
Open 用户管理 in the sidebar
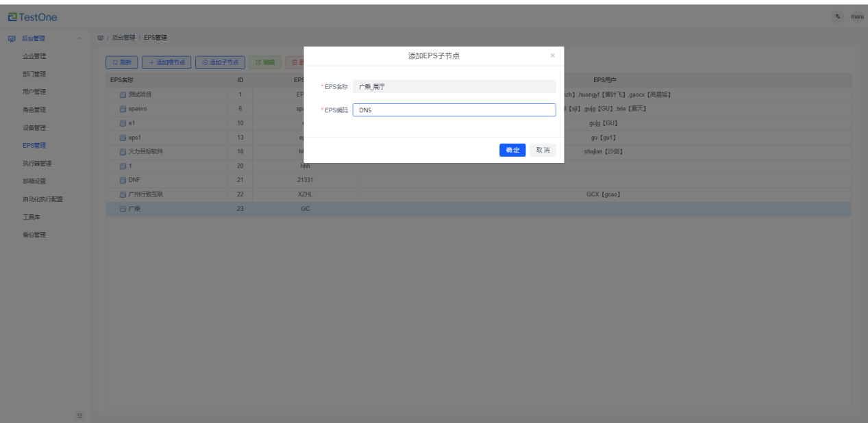coord(34,92)
